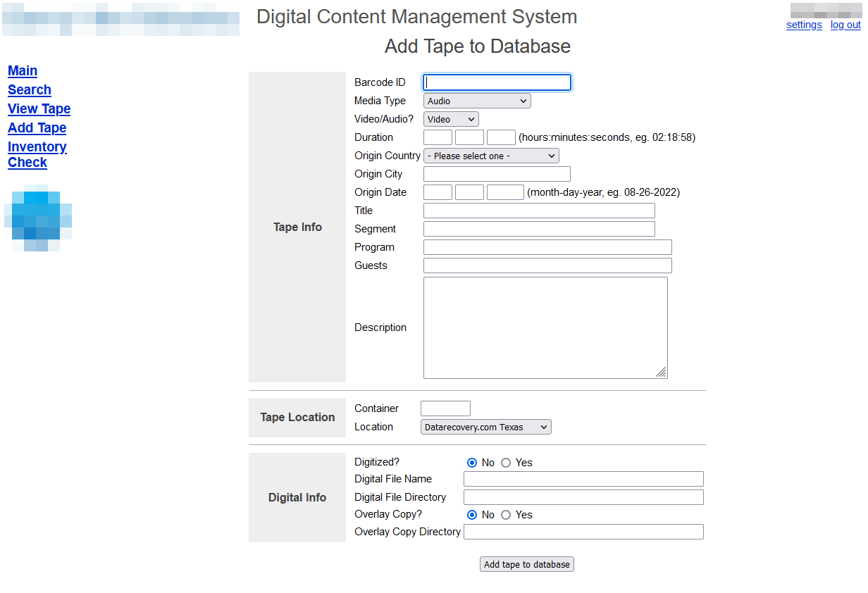Open the Video/Audio dropdown

[x=450, y=118]
